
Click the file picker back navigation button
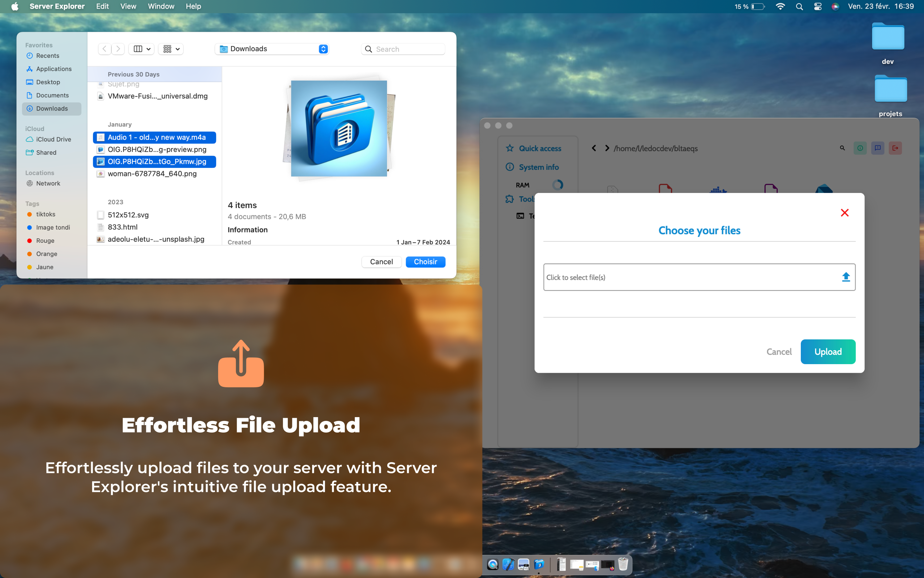[x=104, y=49]
